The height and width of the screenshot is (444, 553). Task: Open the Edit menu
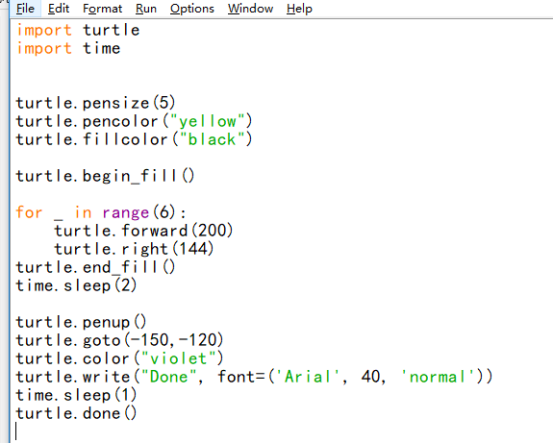pos(59,8)
